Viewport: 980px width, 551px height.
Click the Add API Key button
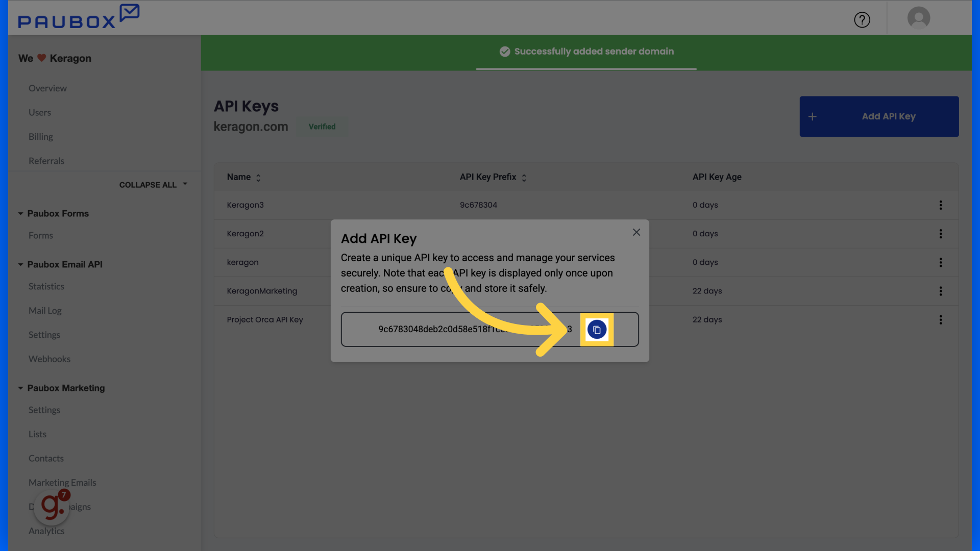(879, 116)
